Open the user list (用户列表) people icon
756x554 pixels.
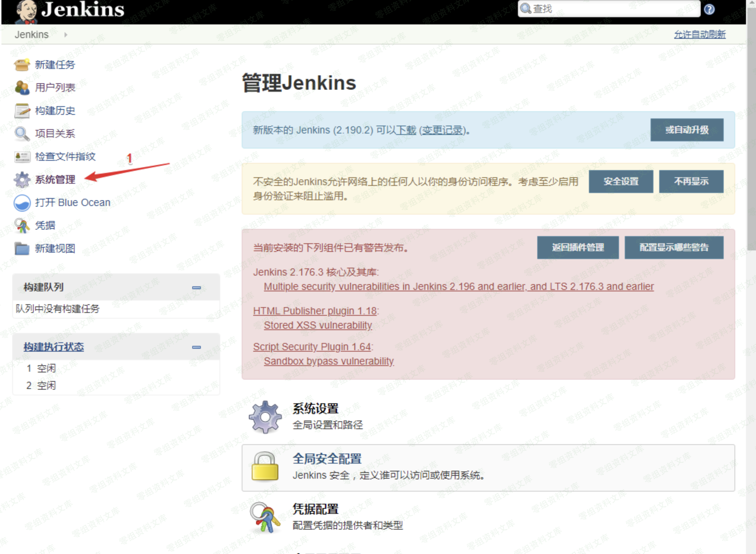[x=22, y=88]
